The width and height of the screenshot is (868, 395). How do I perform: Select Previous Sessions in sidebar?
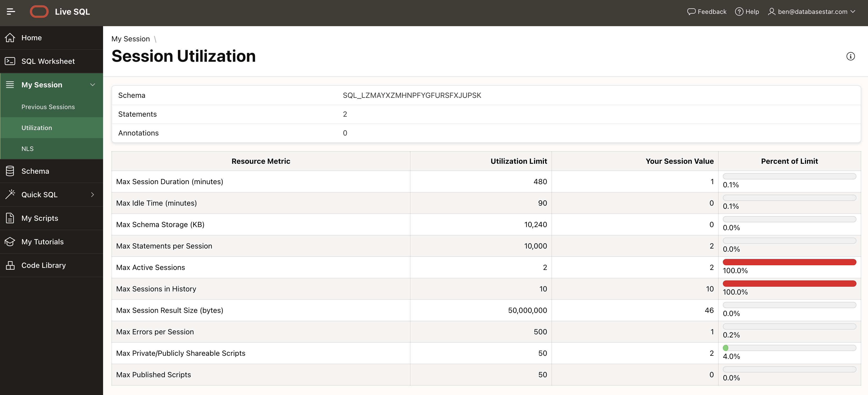(48, 107)
